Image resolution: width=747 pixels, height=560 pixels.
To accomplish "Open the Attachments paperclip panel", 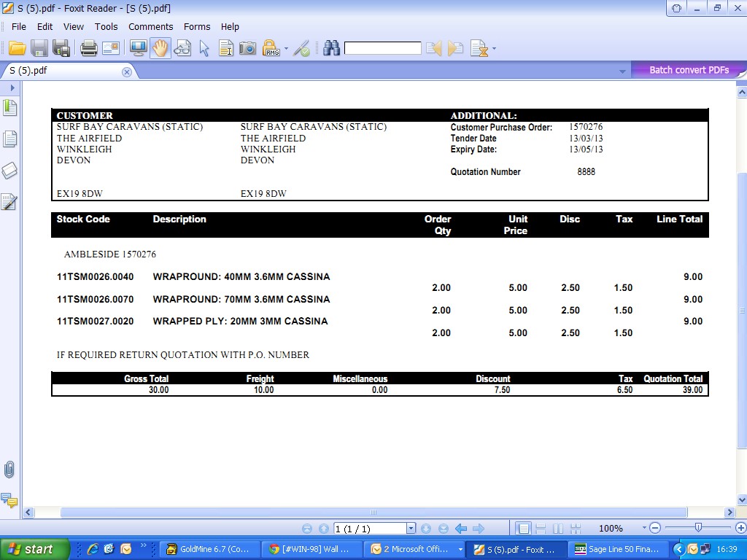I will [9, 470].
